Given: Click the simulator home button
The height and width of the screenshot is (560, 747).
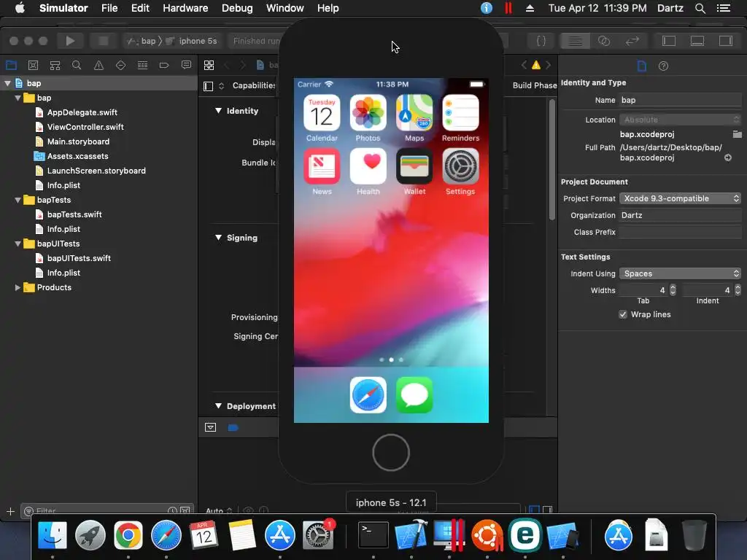Looking at the screenshot, I should tap(391, 452).
